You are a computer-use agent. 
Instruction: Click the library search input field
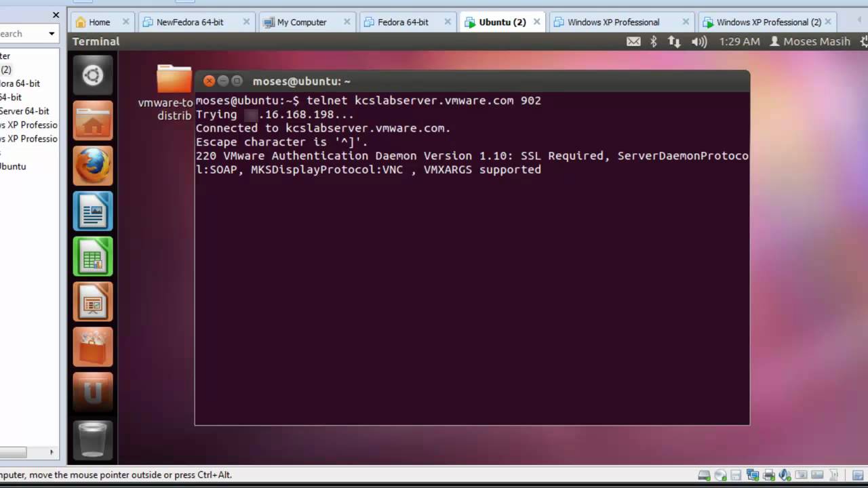(x=22, y=33)
